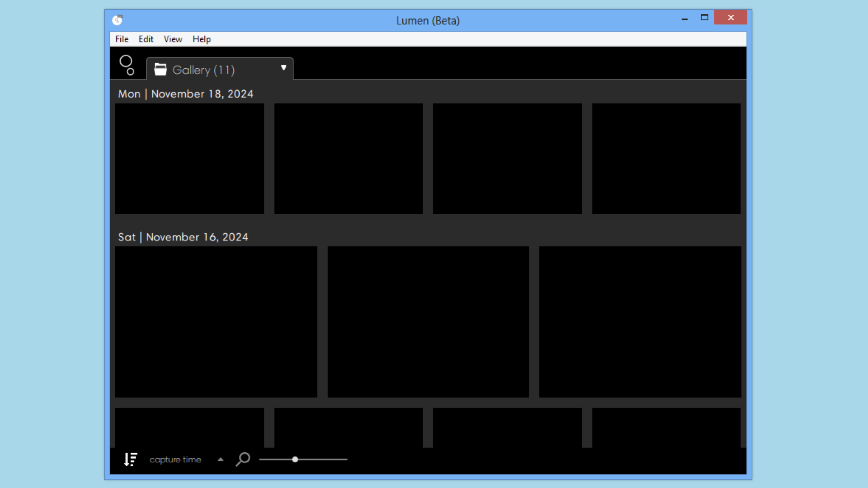Close the Lumen (Beta) window
Image resolution: width=868 pixels, height=488 pixels.
pyautogui.click(x=731, y=18)
